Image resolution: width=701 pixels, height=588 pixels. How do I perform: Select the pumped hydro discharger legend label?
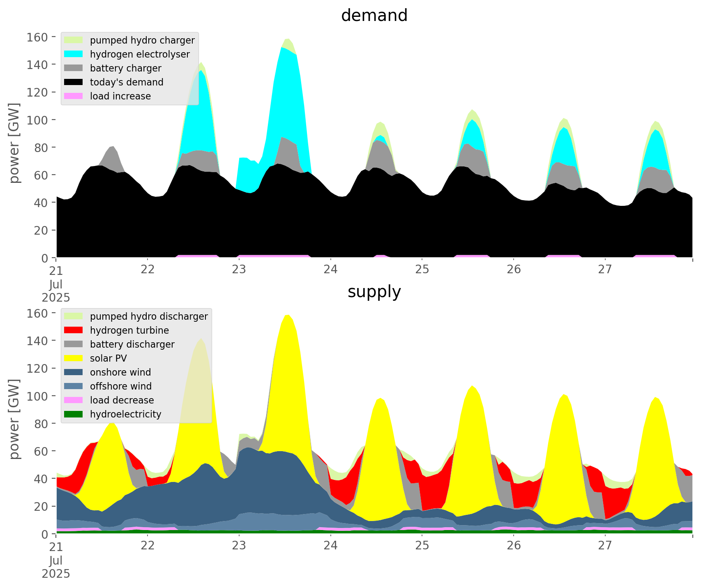tap(149, 316)
